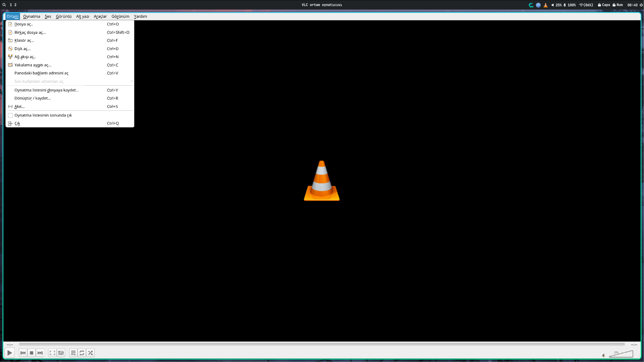This screenshot has height=362, width=644.
Task: Open the Ses menu
Action: 48,16
